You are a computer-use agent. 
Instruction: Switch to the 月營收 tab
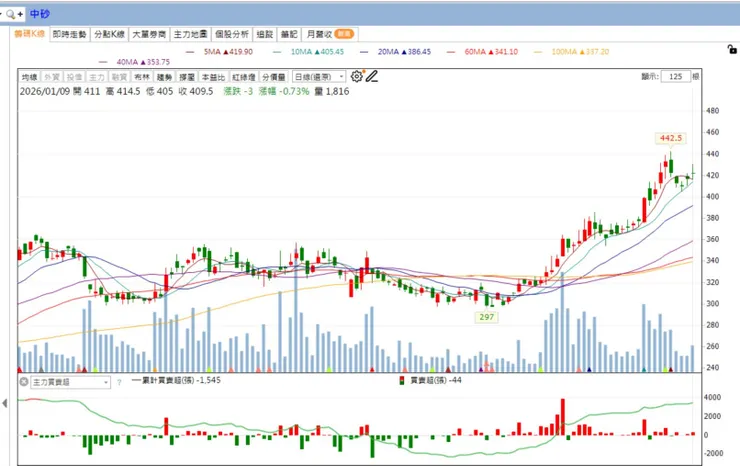coord(329,34)
